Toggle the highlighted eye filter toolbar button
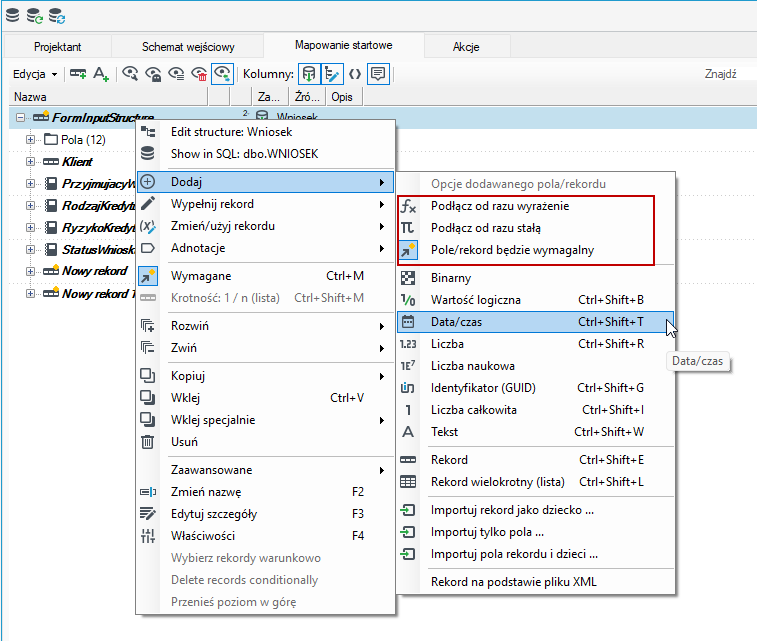The width and height of the screenshot is (757, 641). coord(223,74)
